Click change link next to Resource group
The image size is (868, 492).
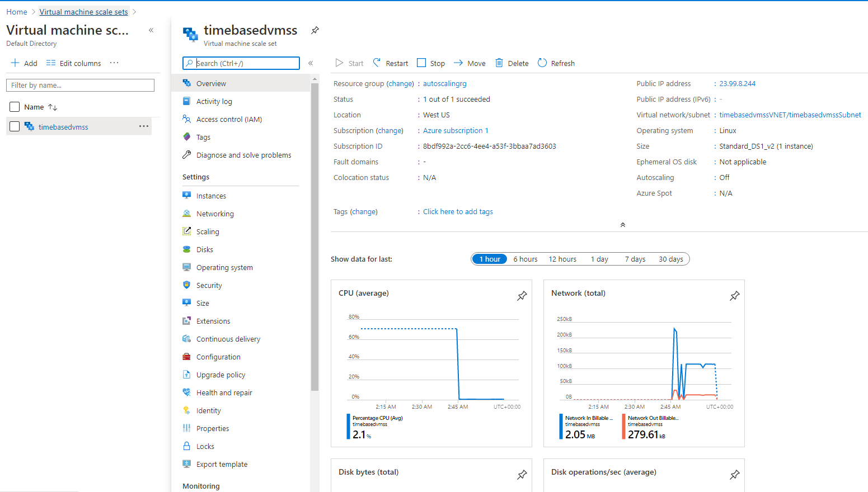[401, 83]
